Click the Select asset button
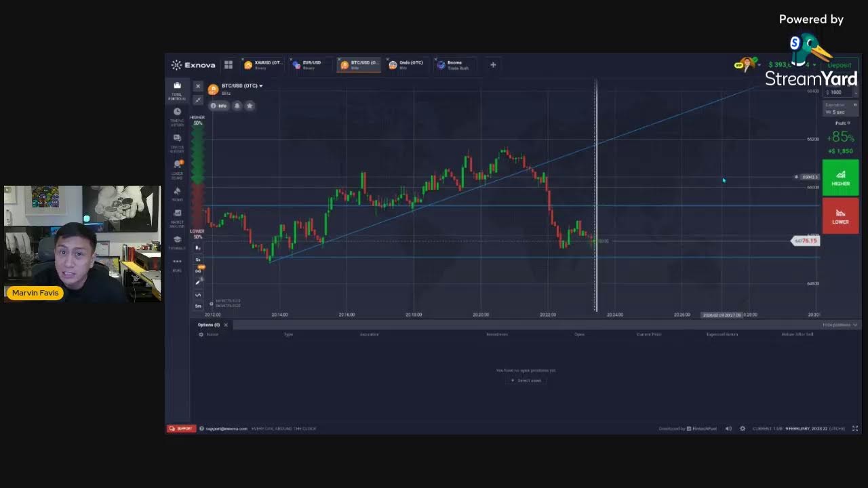Image resolution: width=868 pixels, height=488 pixels. coord(526,380)
